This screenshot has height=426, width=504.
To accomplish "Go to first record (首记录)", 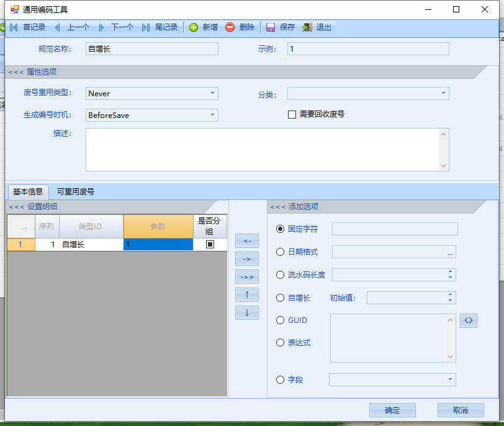I will click(28, 27).
